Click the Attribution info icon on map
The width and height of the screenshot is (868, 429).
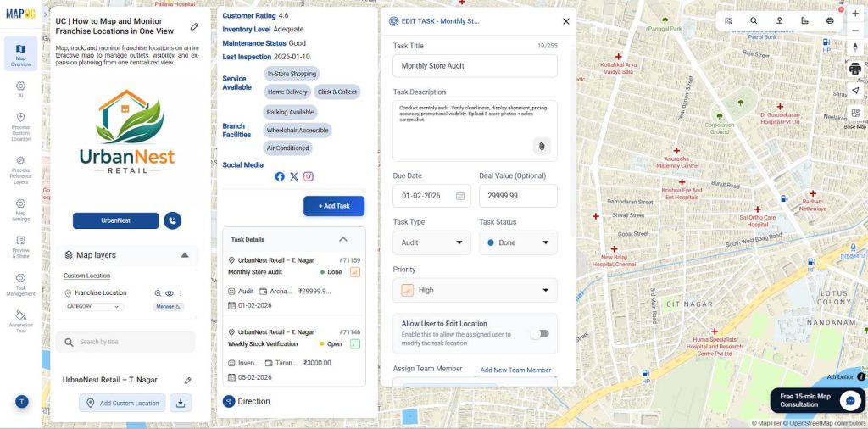861,377
